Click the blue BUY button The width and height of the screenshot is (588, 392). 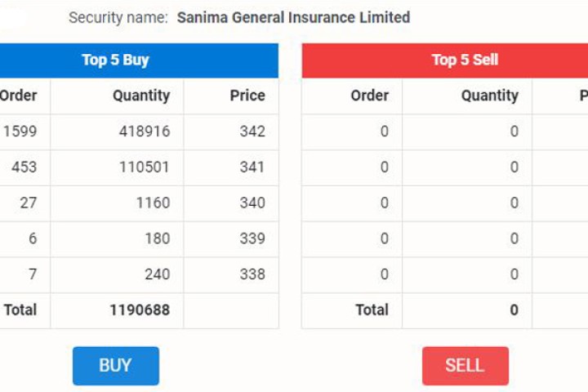coord(115,366)
